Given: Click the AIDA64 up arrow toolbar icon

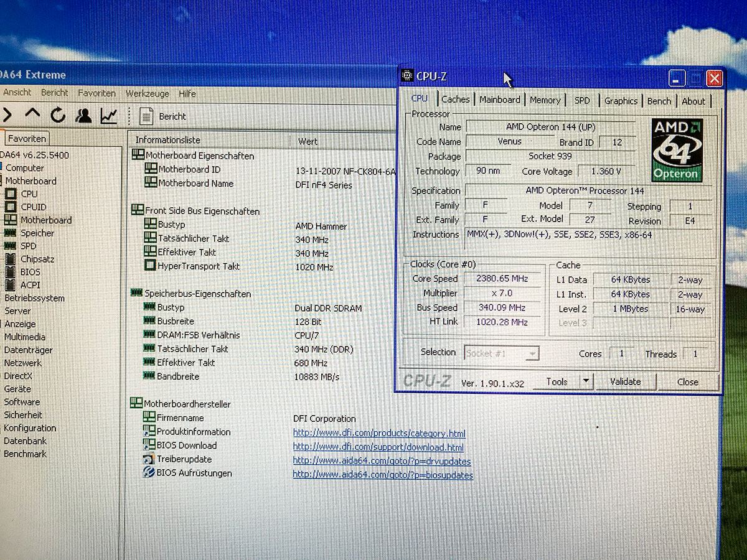Looking at the screenshot, I should click(32, 114).
